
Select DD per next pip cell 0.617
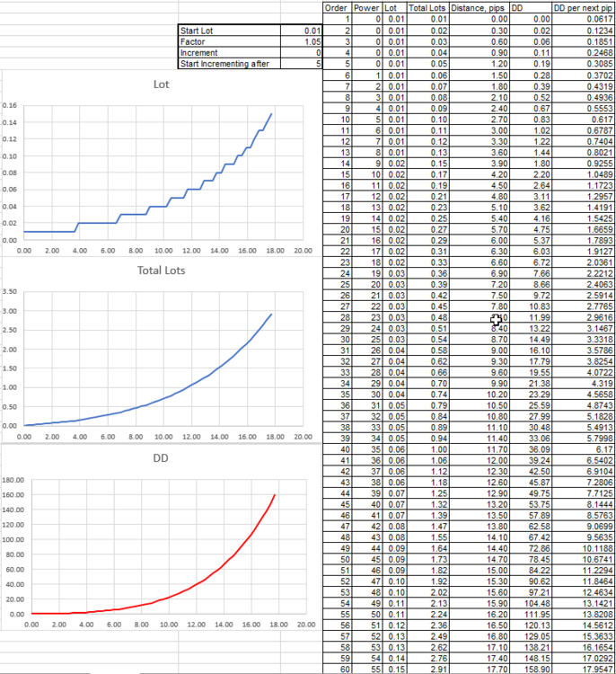coord(584,120)
